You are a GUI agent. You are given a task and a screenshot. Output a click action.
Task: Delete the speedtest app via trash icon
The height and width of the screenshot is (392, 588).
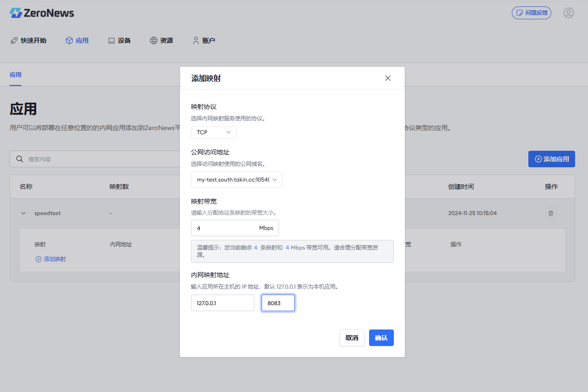[551, 213]
